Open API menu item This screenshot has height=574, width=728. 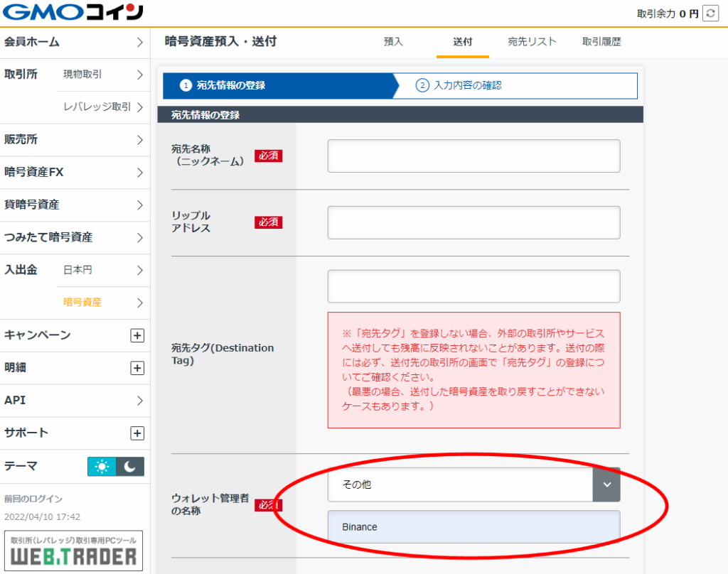click(75, 401)
